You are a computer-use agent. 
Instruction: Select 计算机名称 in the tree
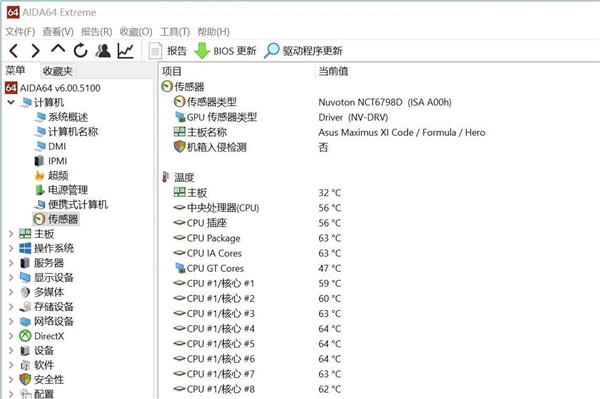pos(73,132)
